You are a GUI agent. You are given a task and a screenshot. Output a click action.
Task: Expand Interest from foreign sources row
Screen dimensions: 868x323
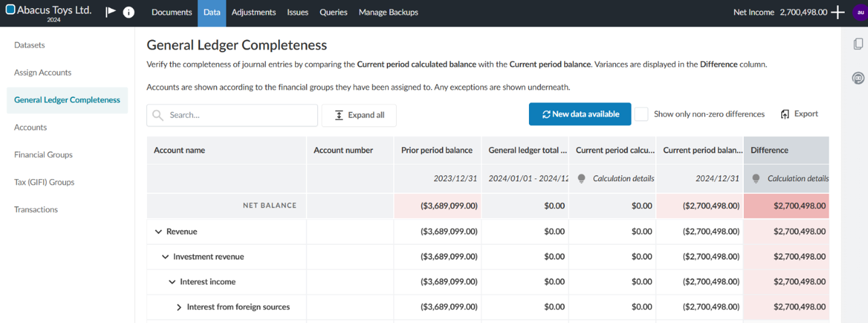(x=179, y=307)
